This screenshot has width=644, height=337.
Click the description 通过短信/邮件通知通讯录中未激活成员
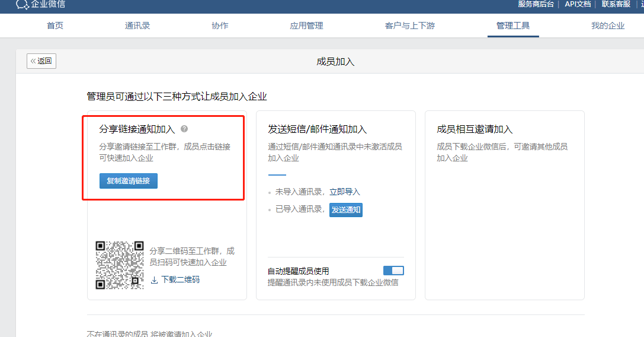click(335, 147)
